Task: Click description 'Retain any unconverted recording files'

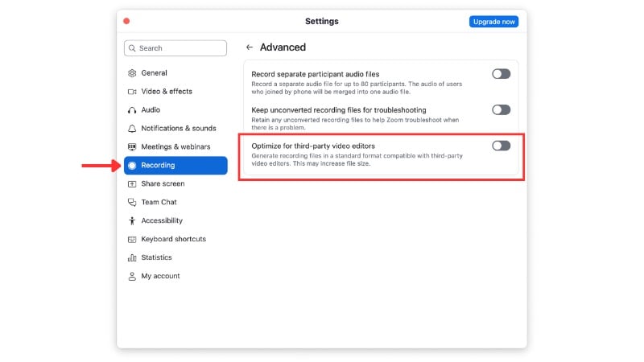Action: tap(355, 124)
